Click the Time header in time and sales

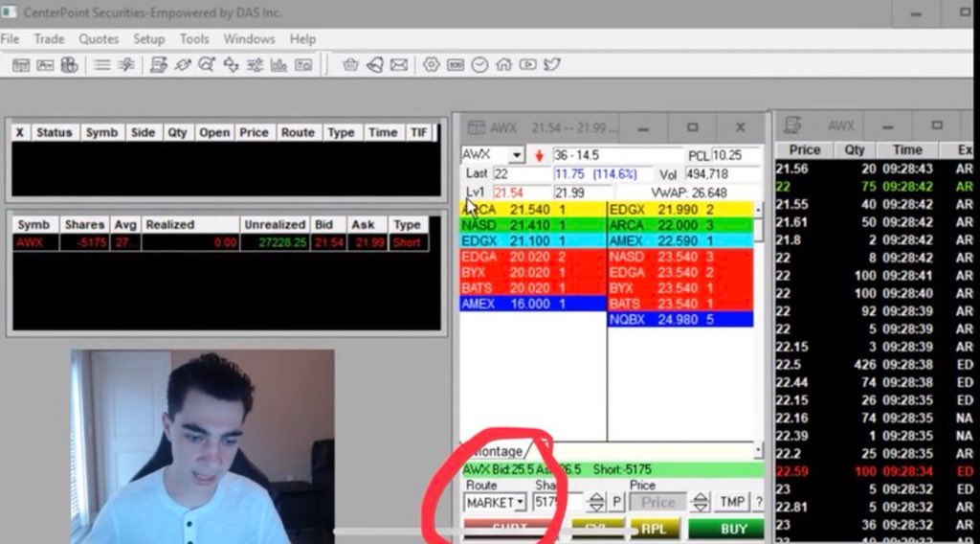(x=907, y=150)
